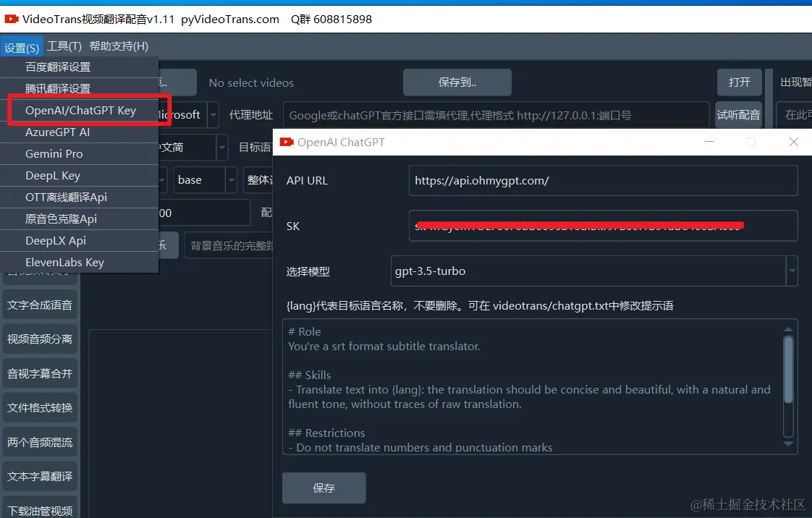Click the API URL label
The height and width of the screenshot is (518, 812).
[307, 181]
